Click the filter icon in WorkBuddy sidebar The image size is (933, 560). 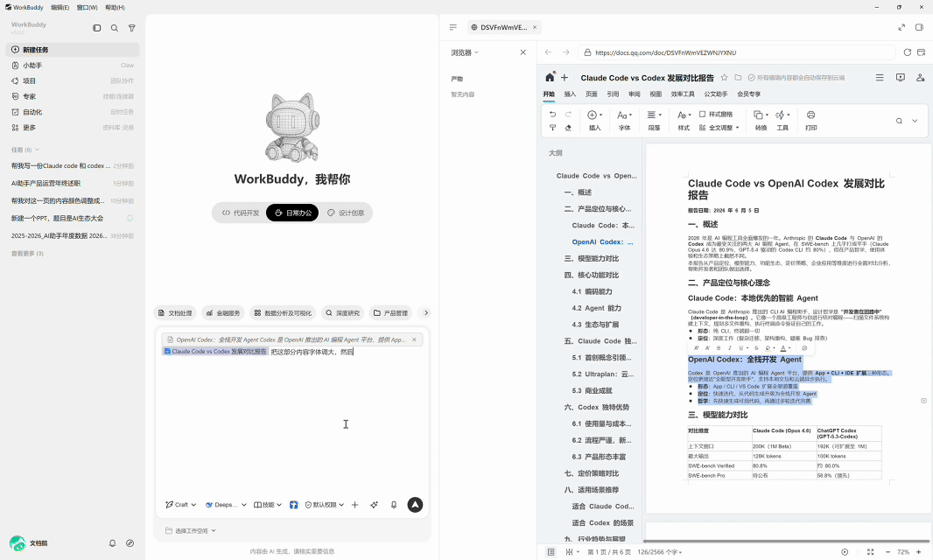click(132, 28)
